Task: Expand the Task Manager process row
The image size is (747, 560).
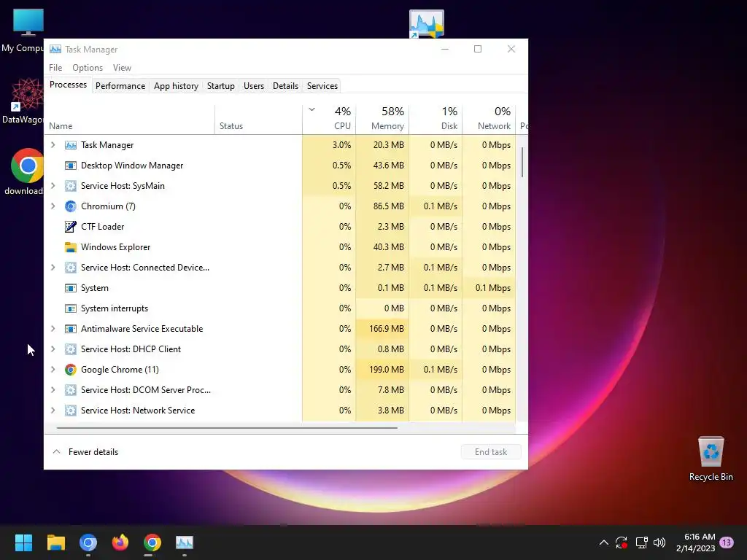Action: tap(53, 145)
